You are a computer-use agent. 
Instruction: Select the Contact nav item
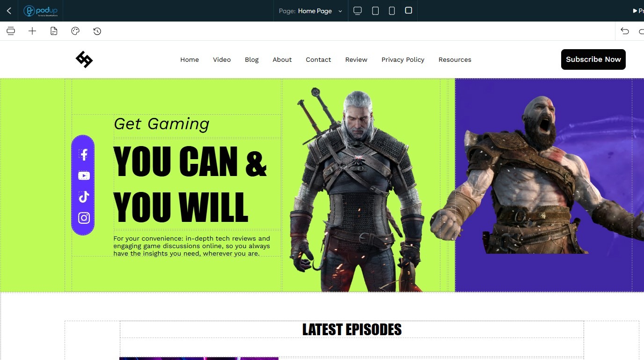318,59
